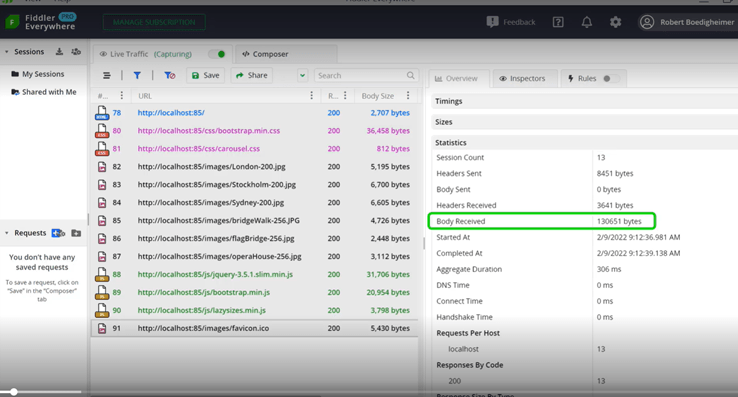Click the CSS file icon of session 81
Screen dimensions: 738x397
(x=102, y=148)
